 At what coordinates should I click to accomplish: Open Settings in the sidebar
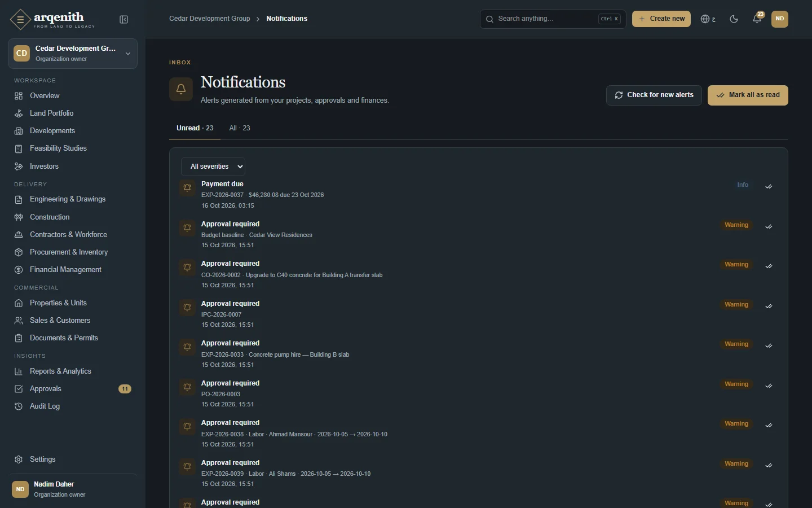pyautogui.click(x=73, y=459)
